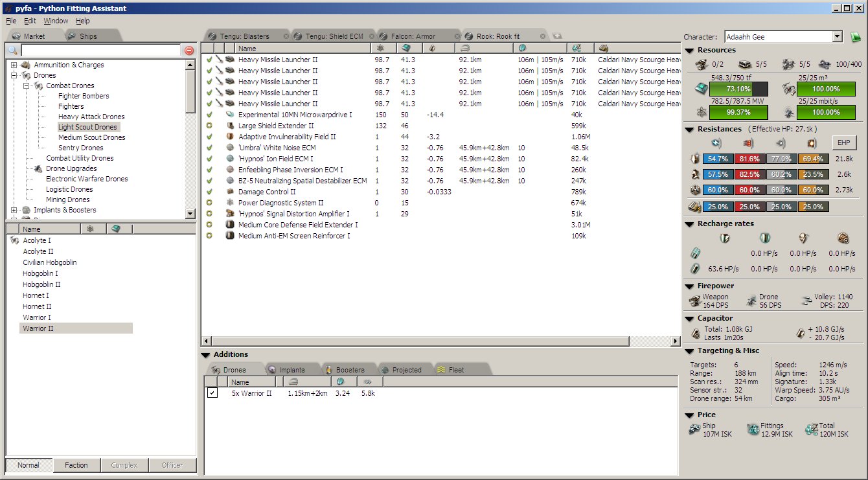
Task: Click the drone bay icon in Resources
Action: (788, 89)
